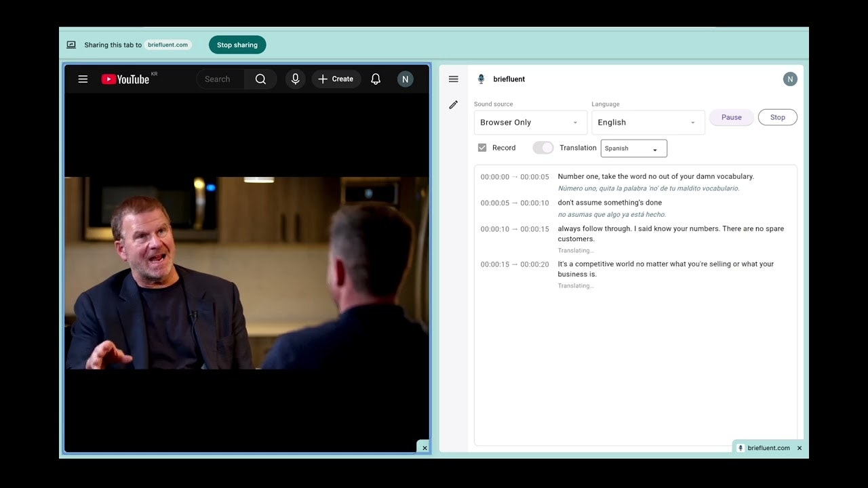Click transcript line 'don't assume something's done'
Image resolution: width=868 pixels, height=488 pixels.
pyautogui.click(x=610, y=203)
